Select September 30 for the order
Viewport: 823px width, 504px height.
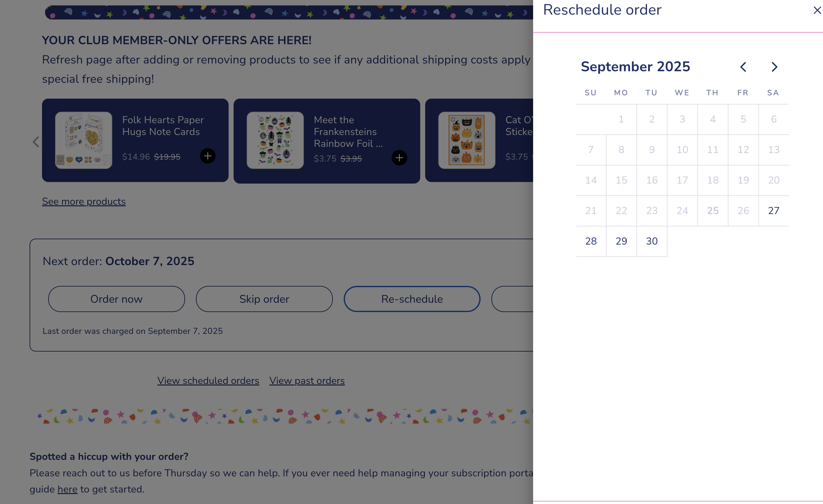(x=652, y=241)
